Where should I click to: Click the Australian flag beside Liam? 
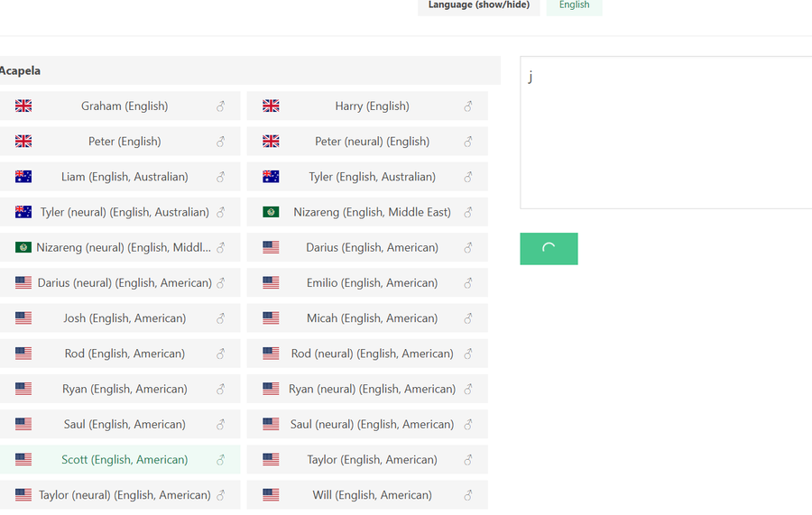coord(23,177)
